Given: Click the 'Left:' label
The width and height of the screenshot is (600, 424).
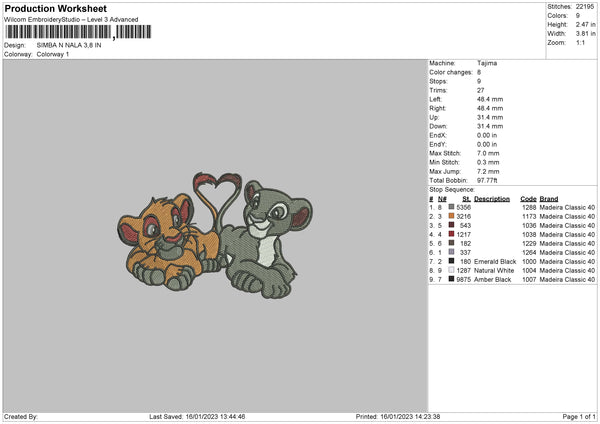Looking at the screenshot, I should click(435, 99).
